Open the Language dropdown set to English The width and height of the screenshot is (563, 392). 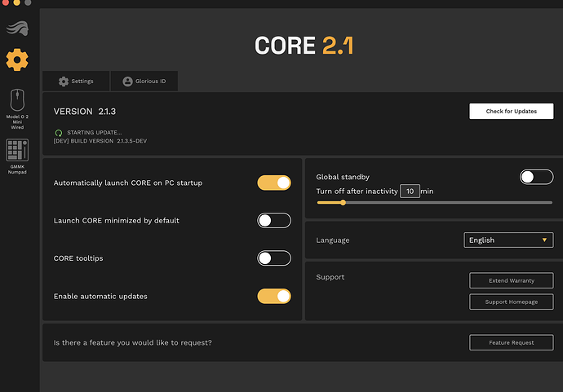pyautogui.click(x=508, y=240)
